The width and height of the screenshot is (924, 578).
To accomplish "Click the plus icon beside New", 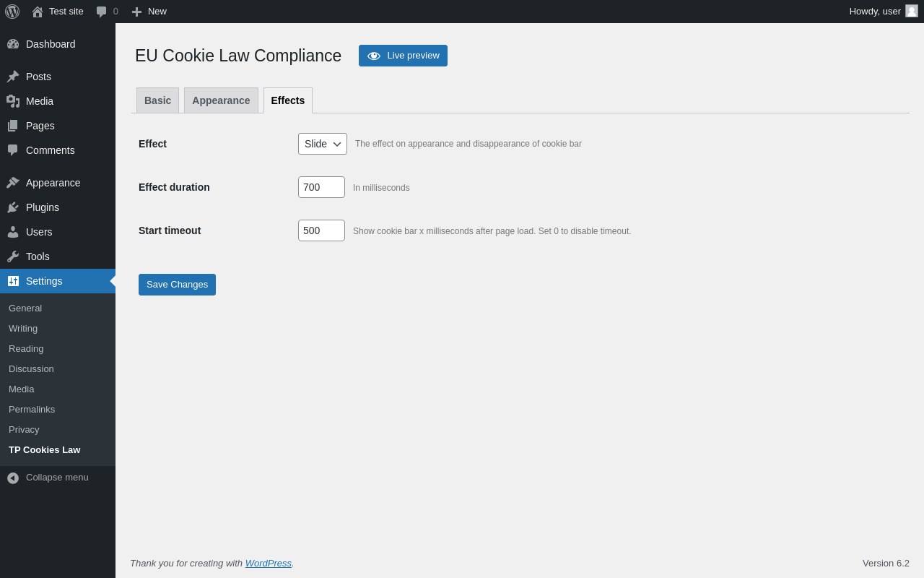I will (136, 12).
